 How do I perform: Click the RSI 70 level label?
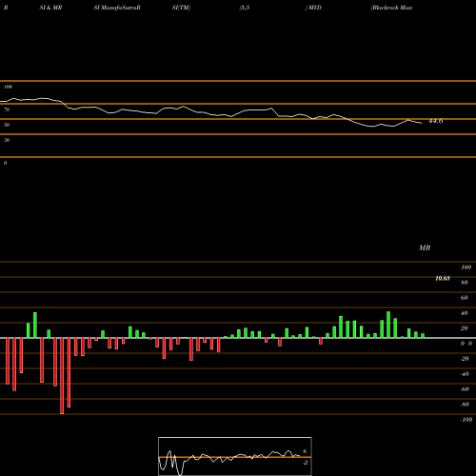click(7, 109)
